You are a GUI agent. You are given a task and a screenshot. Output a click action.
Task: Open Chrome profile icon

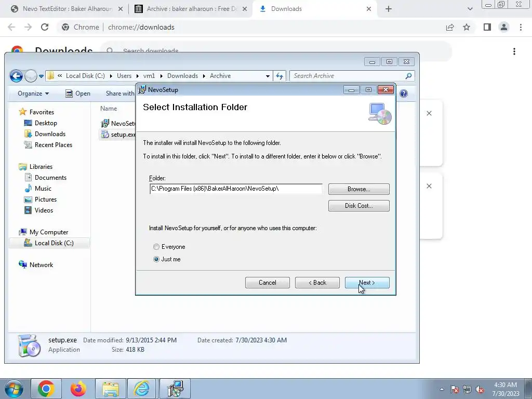coord(504,27)
